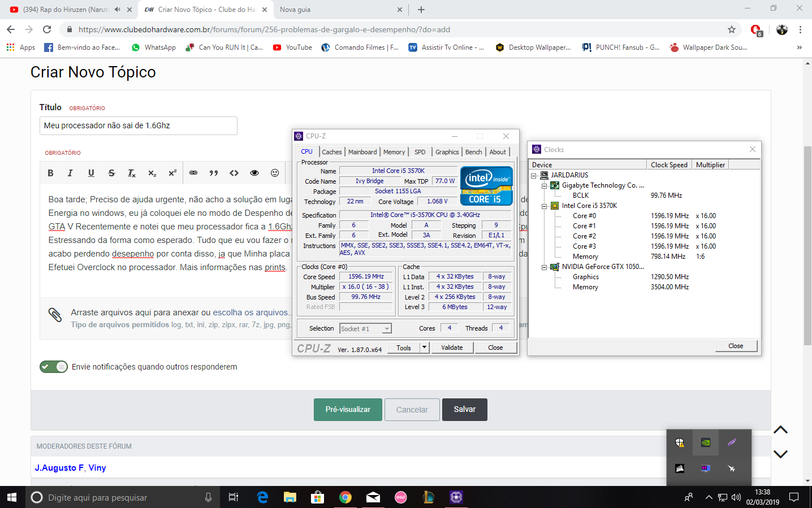This screenshot has height=508, width=812.
Task: Open the CPU-Z app on the taskbar
Action: pyautogui.click(x=456, y=497)
